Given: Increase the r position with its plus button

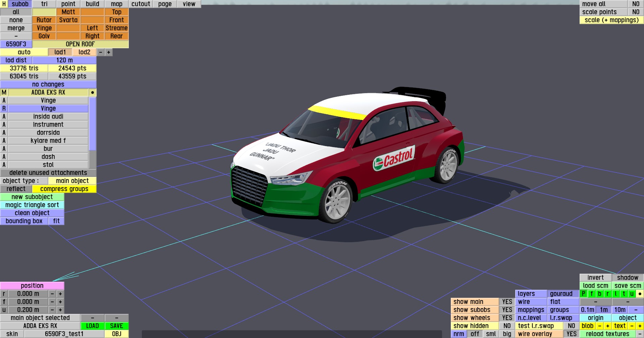Looking at the screenshot, I should [x=60, y=294].
